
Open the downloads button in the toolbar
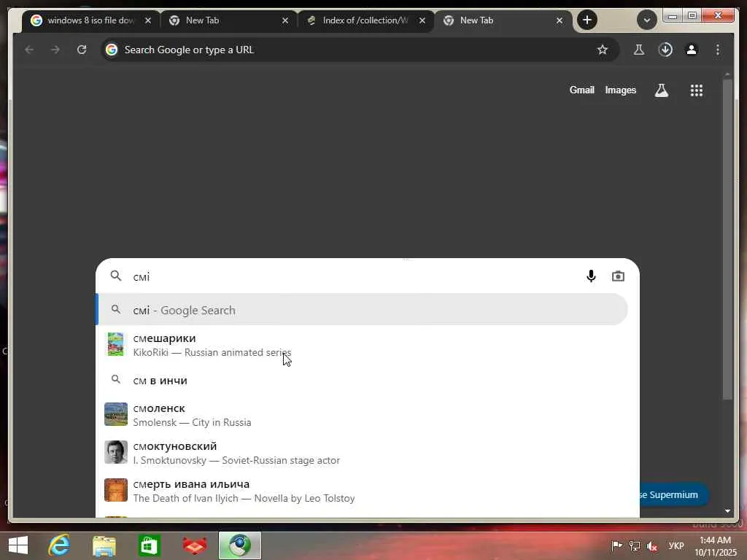coord(665,50)
